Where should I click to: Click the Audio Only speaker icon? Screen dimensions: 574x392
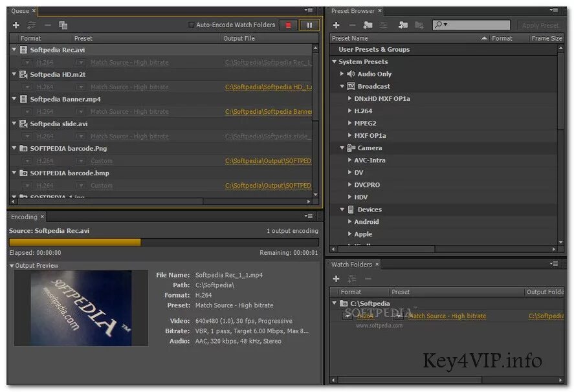(351, 74)
